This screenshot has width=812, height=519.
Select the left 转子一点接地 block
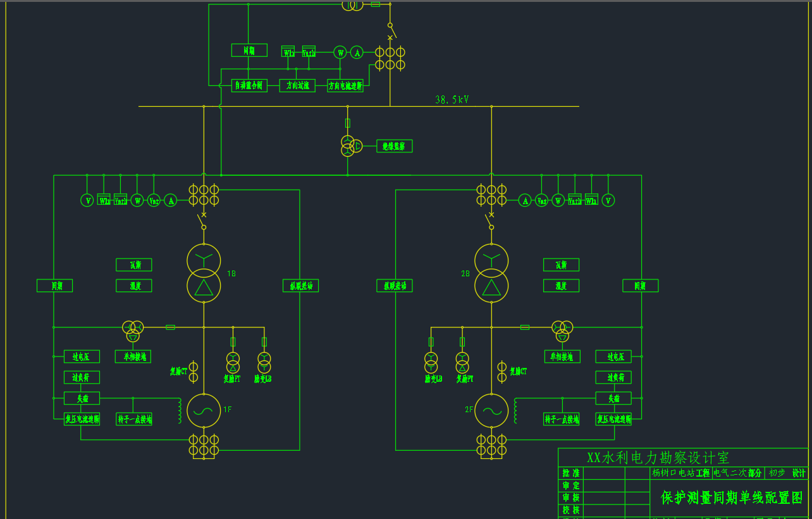pyautogui.click(x=134, y=419)
